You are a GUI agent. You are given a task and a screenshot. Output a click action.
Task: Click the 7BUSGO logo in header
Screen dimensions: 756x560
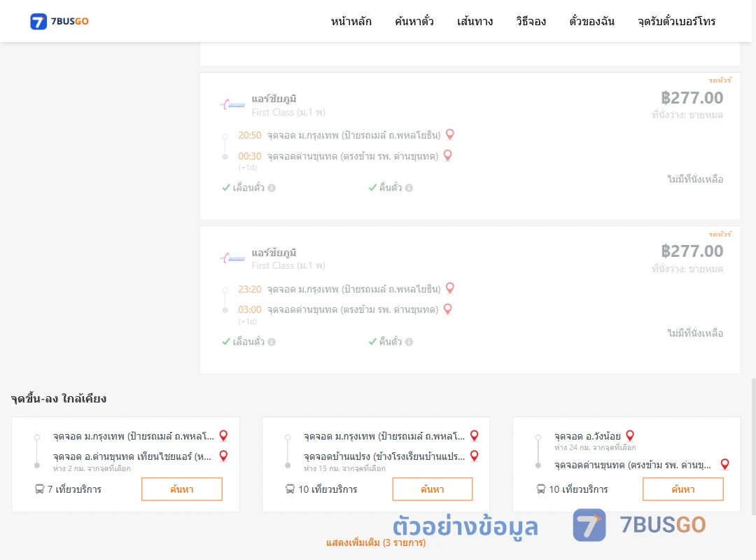59,21
